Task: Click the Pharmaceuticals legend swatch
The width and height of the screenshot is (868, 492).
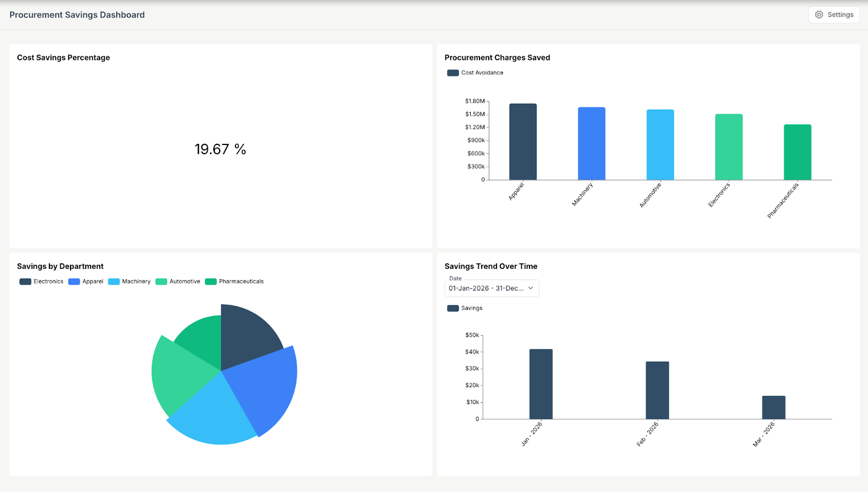Action: [x=210, y=281]
